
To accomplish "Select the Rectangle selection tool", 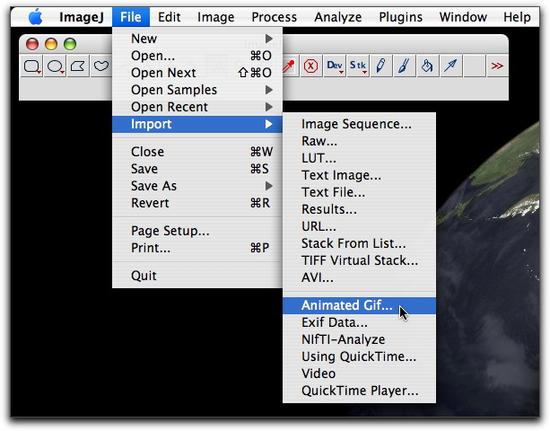I will tap(32, 66).
